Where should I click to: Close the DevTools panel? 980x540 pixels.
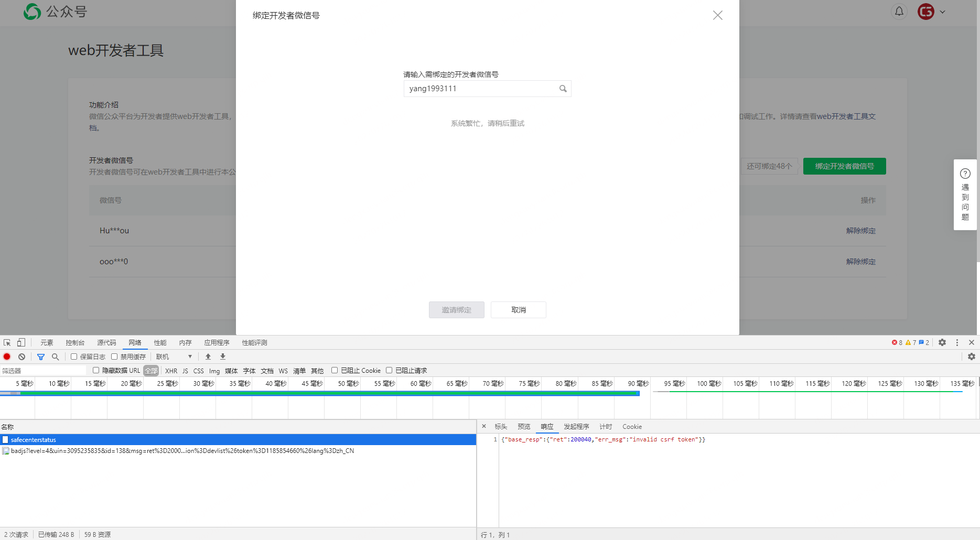pos(972,342)
